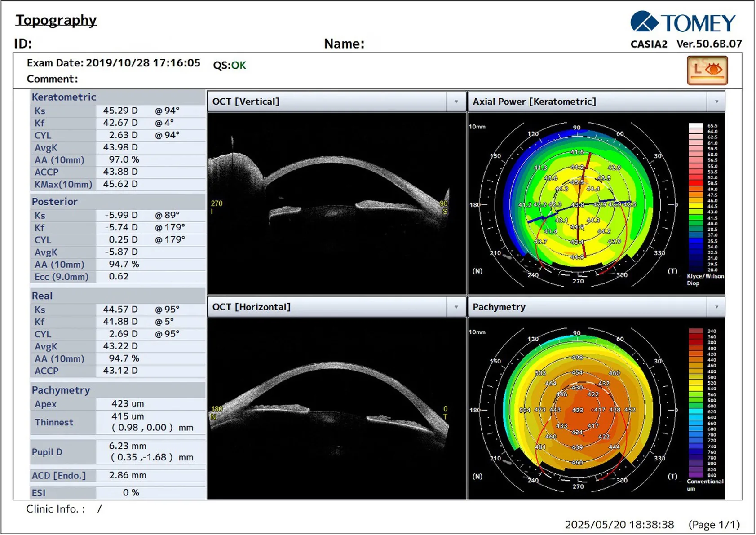This screenshot has height=535, width=756.
Task: Click the TOMEY logo
Action: 683,22
